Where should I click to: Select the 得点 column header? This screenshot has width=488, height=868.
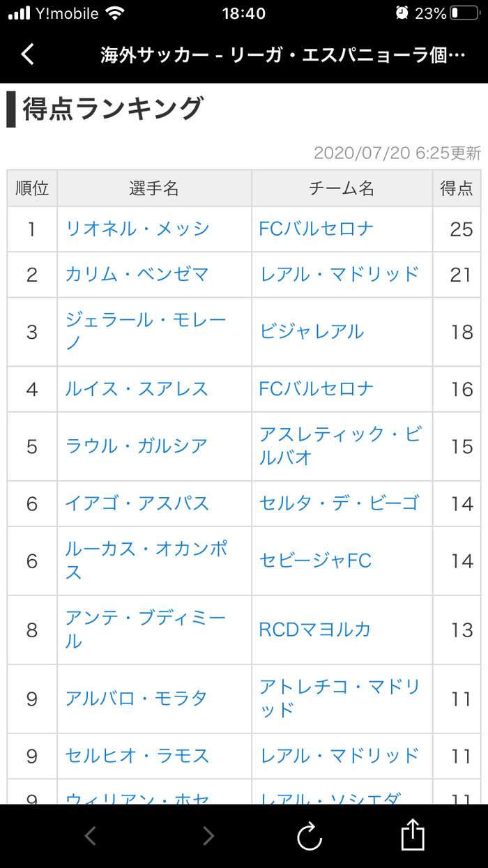[457, 188]
